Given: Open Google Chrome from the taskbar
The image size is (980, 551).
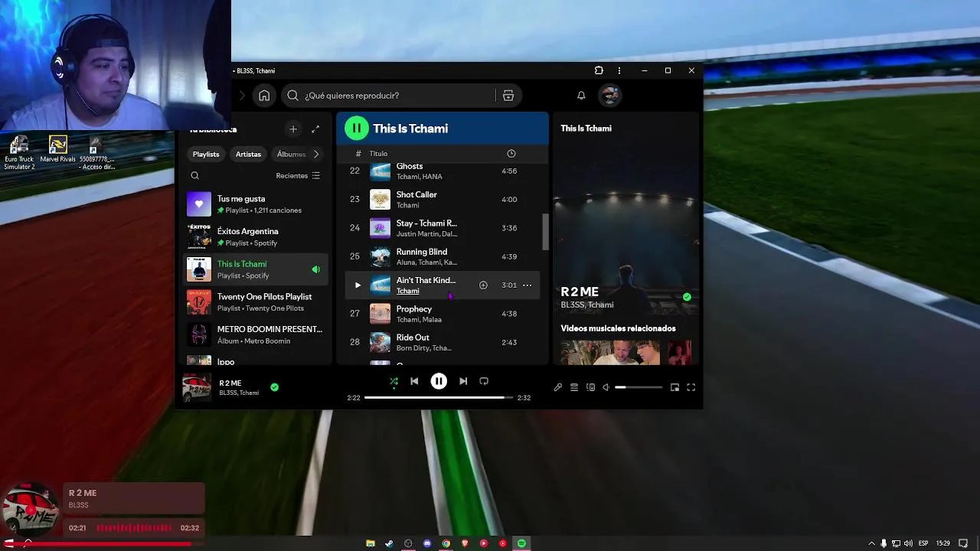Looking at the screenshot, I should (446, 543).
